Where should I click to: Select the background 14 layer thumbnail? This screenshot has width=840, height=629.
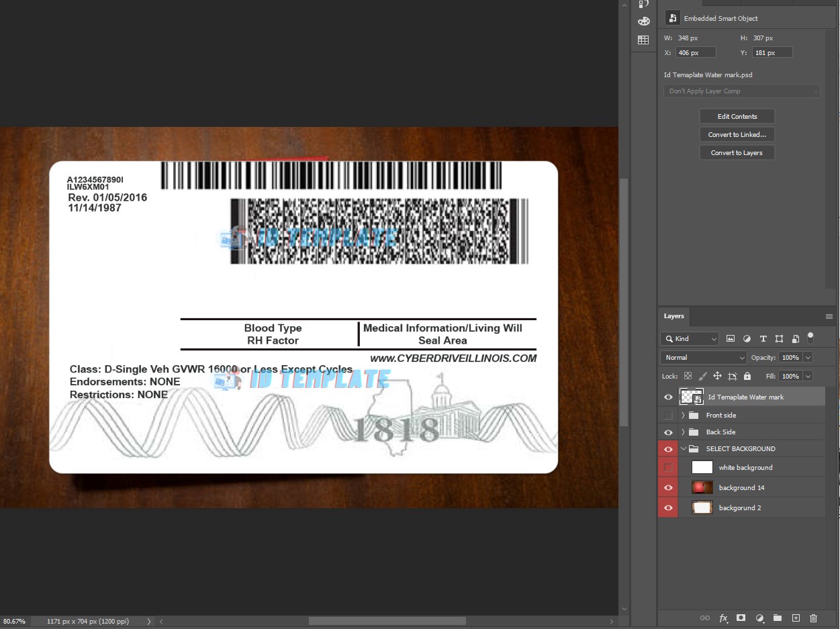[702, 487]
